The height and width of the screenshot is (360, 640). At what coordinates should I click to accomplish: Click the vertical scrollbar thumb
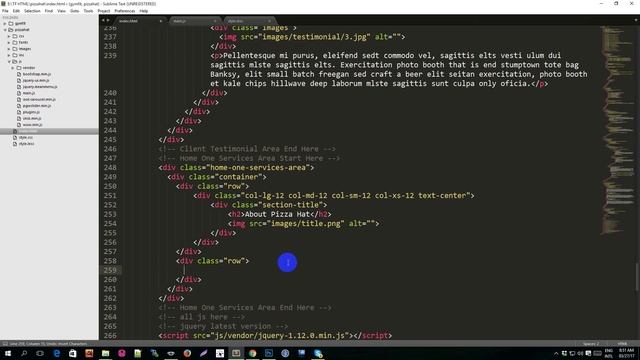click(x=638, y=277)
